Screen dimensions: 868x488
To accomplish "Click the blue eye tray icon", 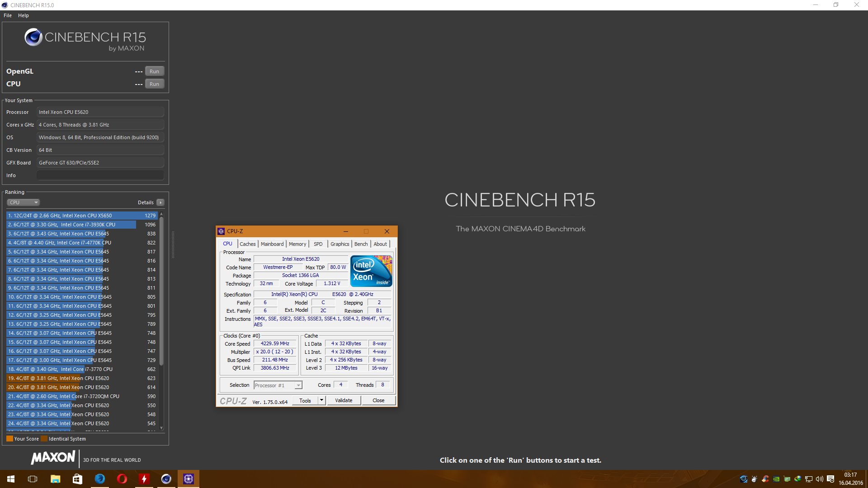I will pos(744,479).
